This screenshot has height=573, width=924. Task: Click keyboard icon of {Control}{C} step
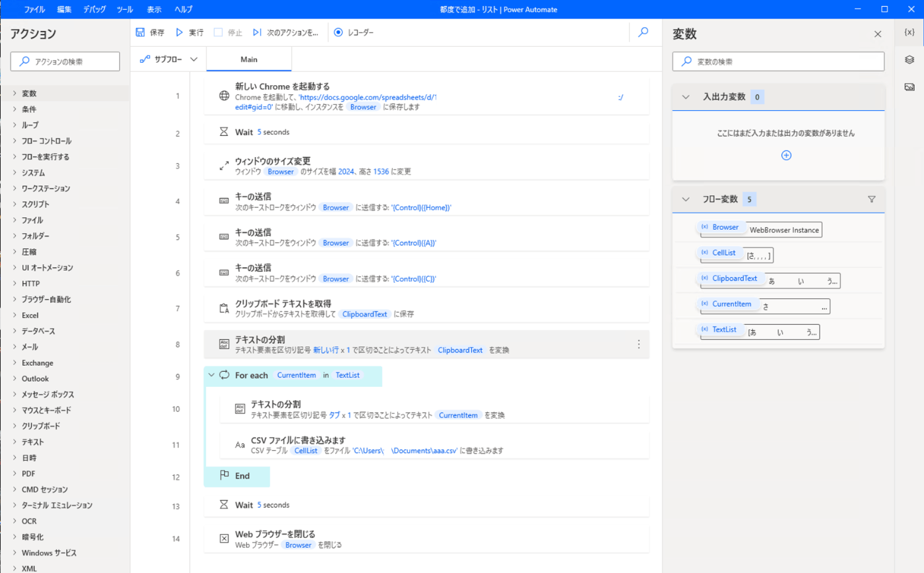tap(224, 272)
